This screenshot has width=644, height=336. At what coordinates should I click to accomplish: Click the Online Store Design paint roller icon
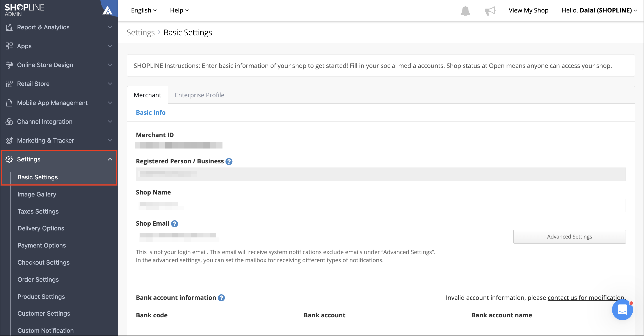coord(9,65)
